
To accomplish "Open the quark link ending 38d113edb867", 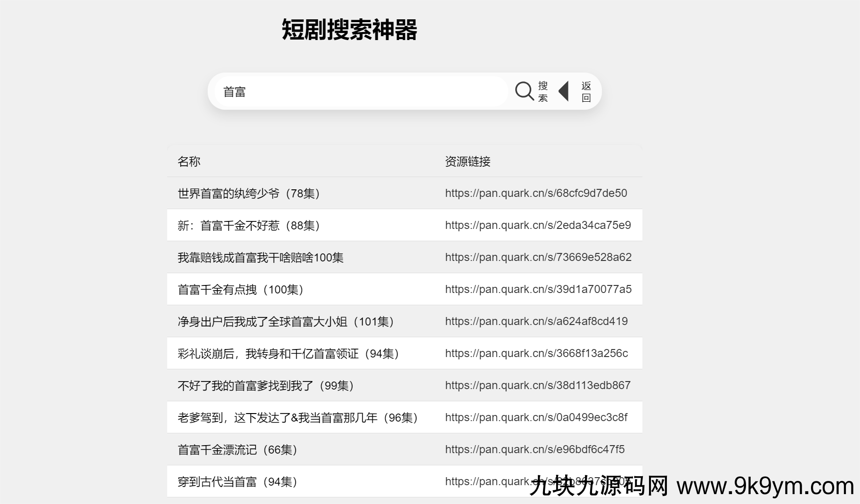I will click(537, 385).
